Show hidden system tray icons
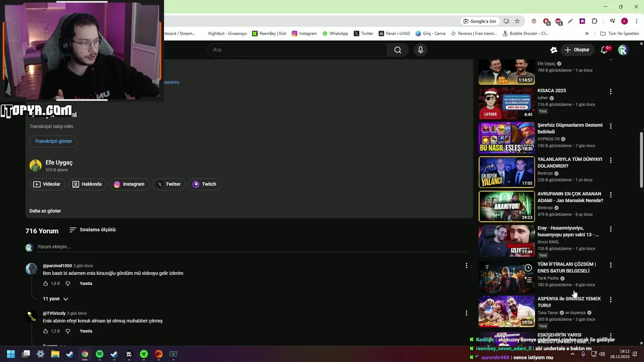Image resolution: width=644 pixels, height=362 pixels. pos(572,354)
